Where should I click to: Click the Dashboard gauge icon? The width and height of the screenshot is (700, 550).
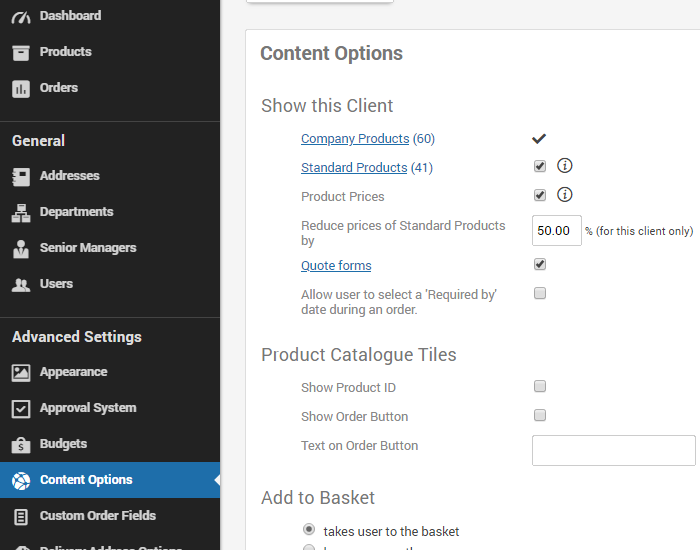[21, 16]
